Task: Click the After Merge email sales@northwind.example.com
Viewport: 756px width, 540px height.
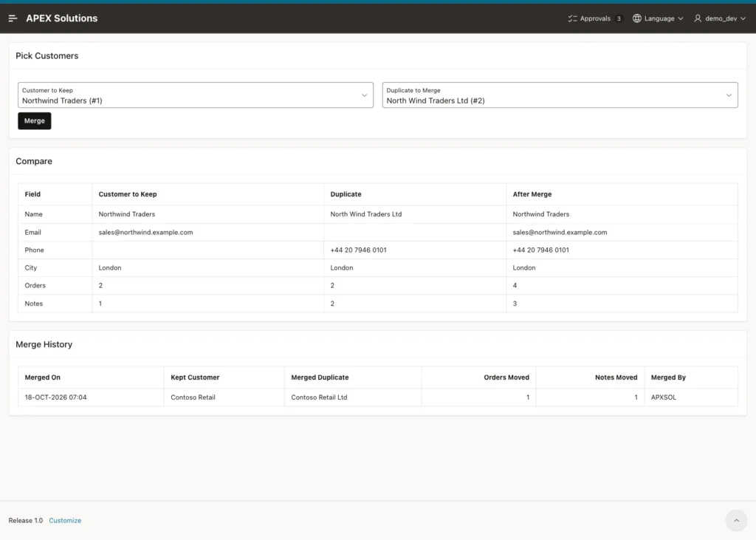Action: tap(560, 232)
